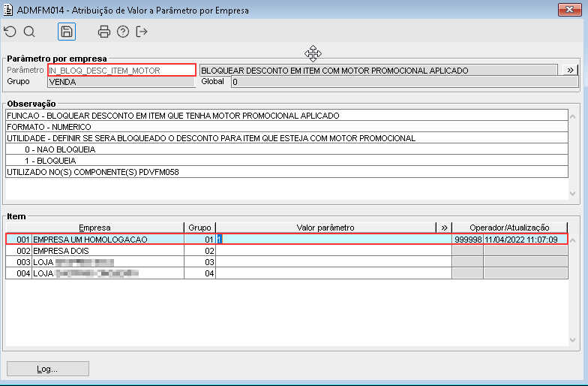This screenshot has width=588, height=386.
Task: Click Valor parâmetro cell for EMPRESA UM HOMOLOGACAO
Action: pos(333,239)
